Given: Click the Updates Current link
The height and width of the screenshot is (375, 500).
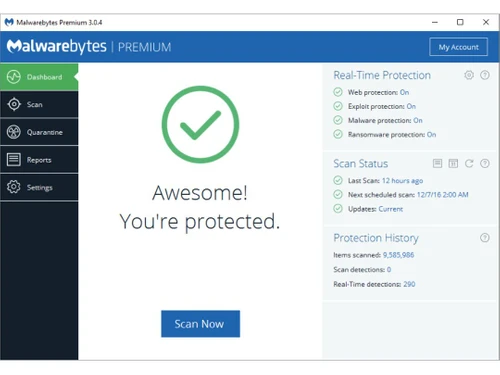Looking at the screenshot, I should pyautogui.click(x=391, y=209).
